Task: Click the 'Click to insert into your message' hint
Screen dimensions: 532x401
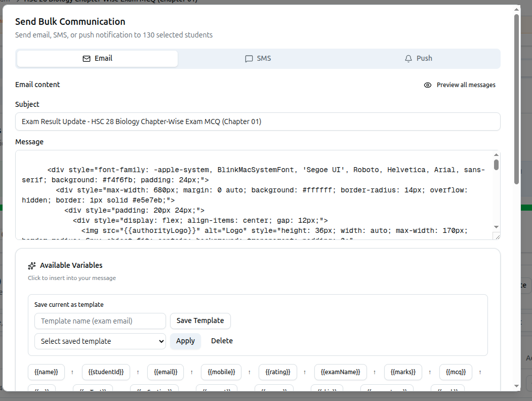Action: point(72,278)
